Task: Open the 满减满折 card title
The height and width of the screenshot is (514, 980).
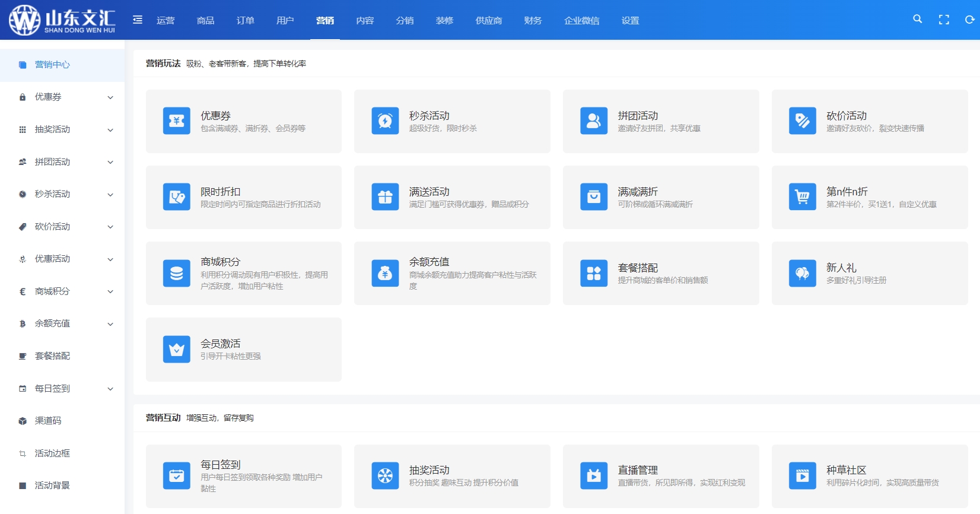Action: (x=638, y=192)
